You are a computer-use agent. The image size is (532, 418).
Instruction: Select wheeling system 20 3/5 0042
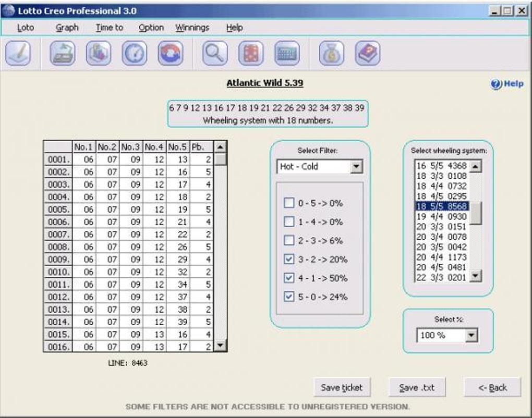[x=441, y=247]
